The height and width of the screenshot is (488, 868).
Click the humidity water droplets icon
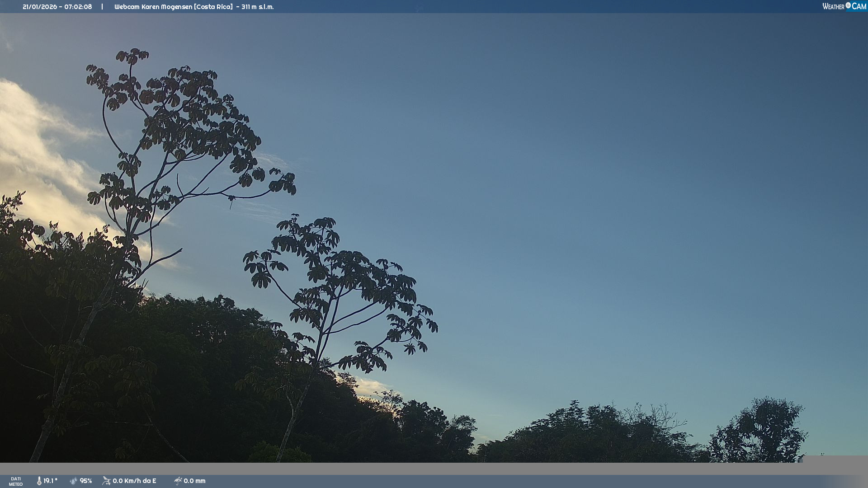coord(74,481)
